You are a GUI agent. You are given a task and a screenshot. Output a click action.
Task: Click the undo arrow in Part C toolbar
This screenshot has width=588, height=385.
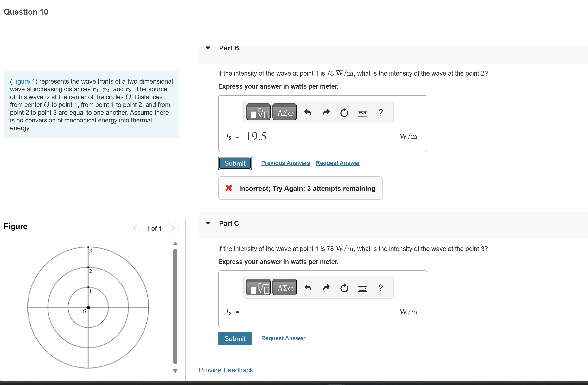[x=308, y=288]
